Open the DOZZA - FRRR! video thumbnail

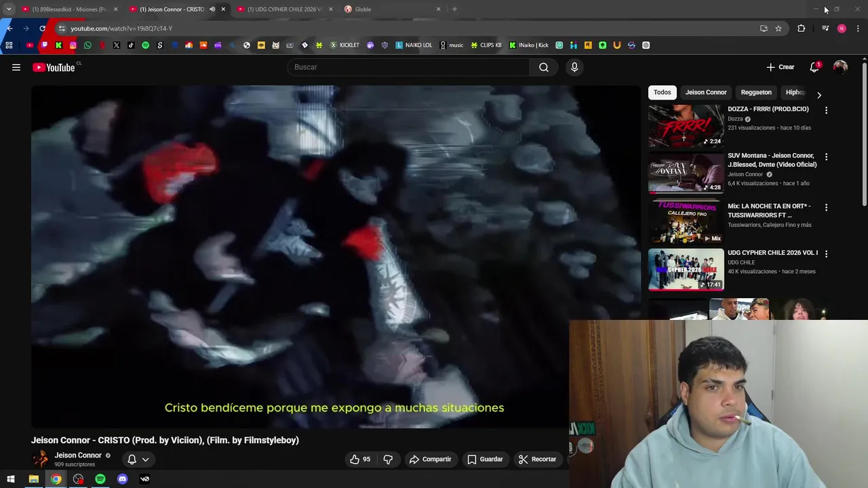coord(686,126)
